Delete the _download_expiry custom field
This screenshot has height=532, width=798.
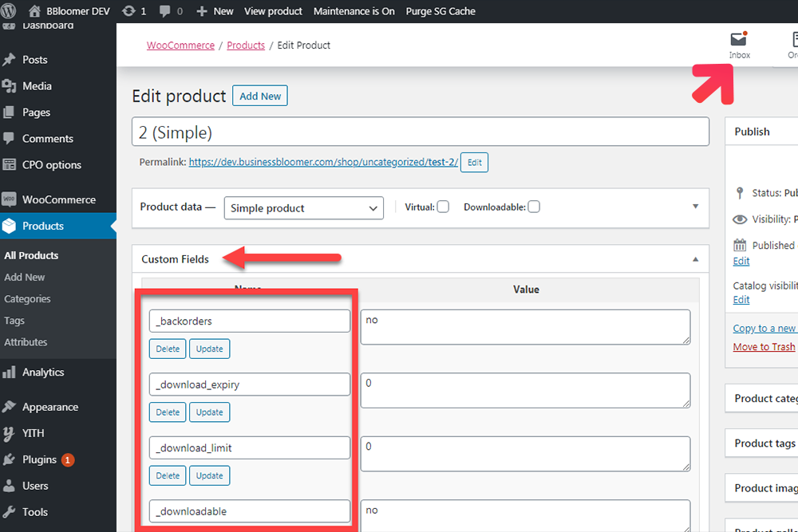(x=168, y=412)
